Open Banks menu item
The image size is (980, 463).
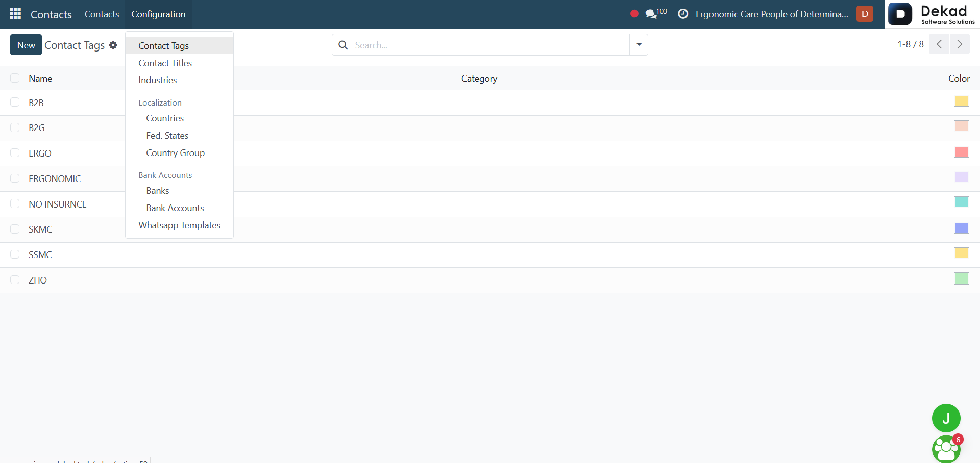(x=179, y=191)
